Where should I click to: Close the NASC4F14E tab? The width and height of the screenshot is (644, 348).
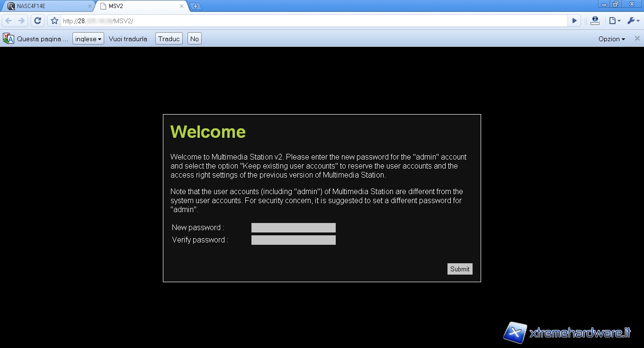pyautogui.click(x=90, y=6)
